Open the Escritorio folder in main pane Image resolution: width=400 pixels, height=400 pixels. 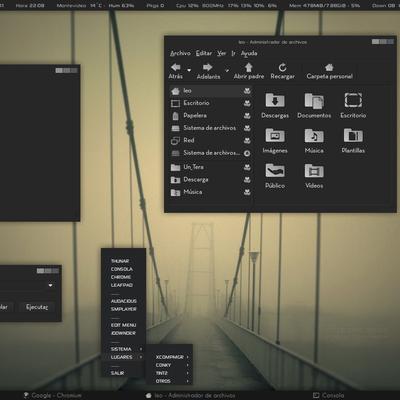[x=353, y=106]
